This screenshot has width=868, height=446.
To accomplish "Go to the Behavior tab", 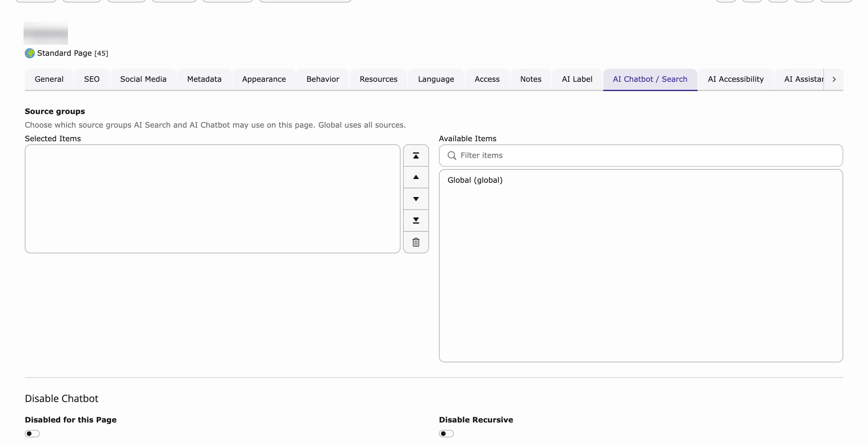I will (322, 79).
